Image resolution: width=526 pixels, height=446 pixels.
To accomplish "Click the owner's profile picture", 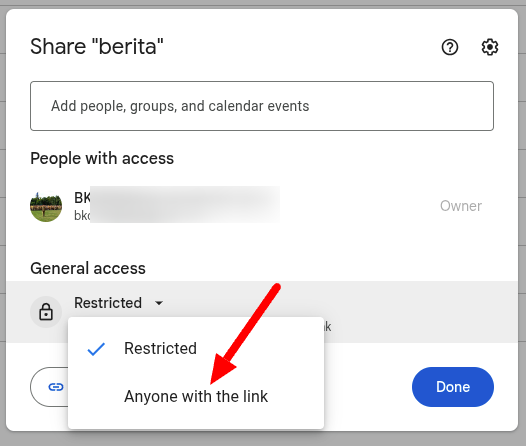I will click(x=46, y=206).
